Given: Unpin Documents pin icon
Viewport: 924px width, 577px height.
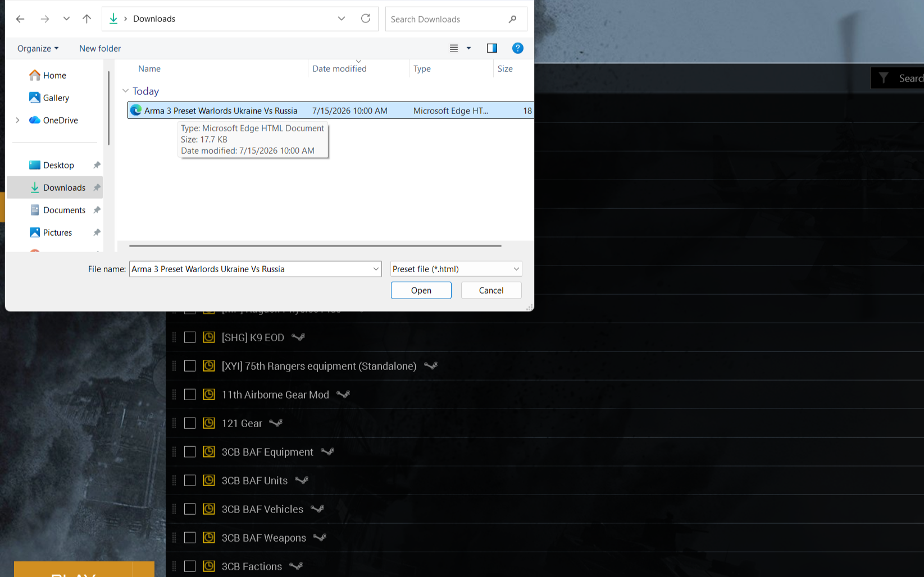Looking at the screenshot, I should 97,210.
